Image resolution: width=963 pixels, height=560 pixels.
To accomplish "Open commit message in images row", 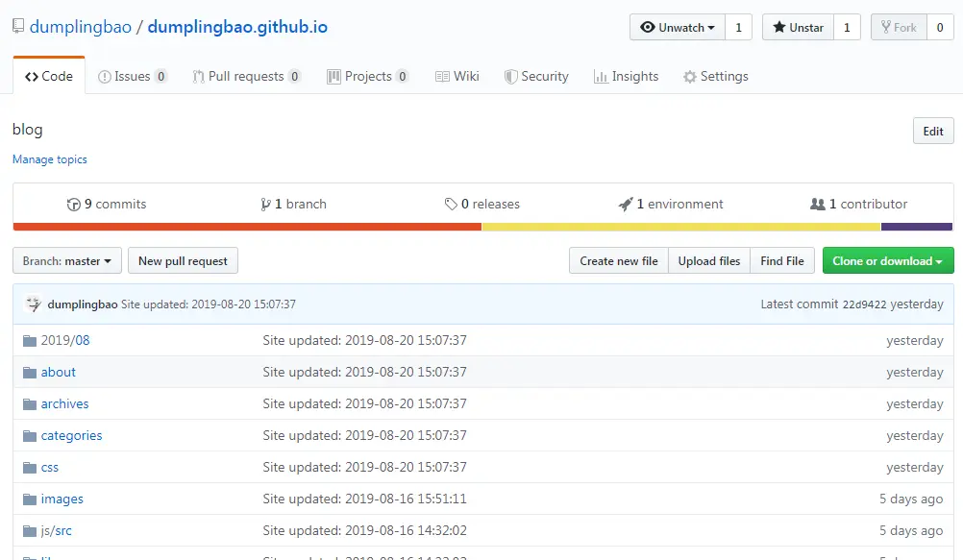I will (365, 499).
